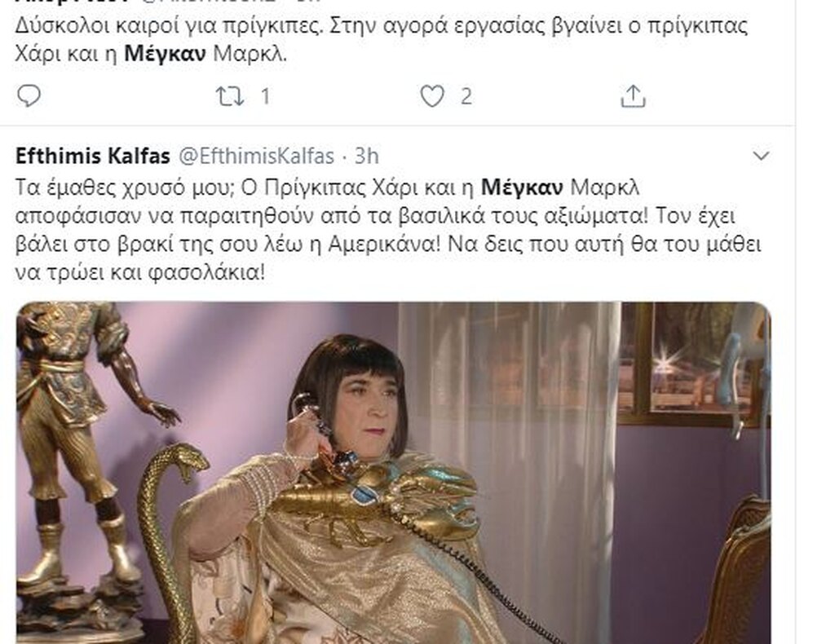Open first tweet by clicking its text

[x=382, y=40]
